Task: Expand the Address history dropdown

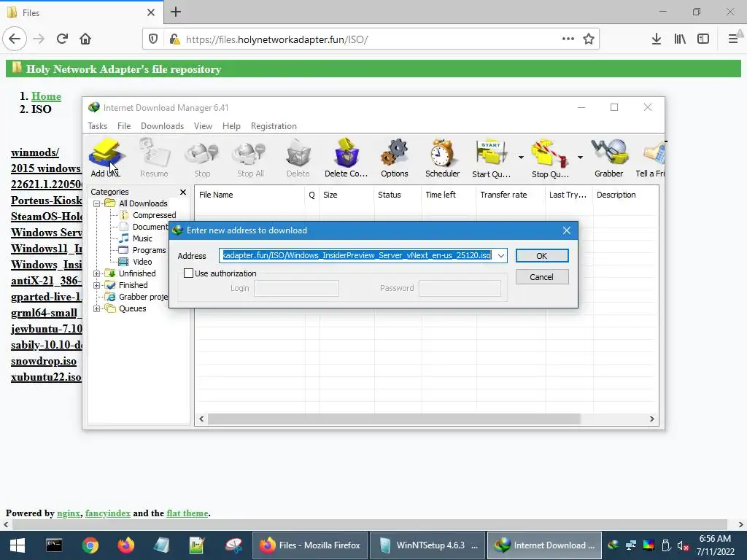Action: pyautogui.click(x=500, y=256)
